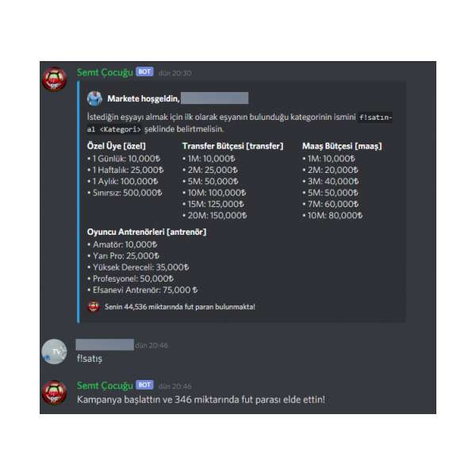Click the Kampanya başlattın message text
476x476 pixels.
coord(201,400)
